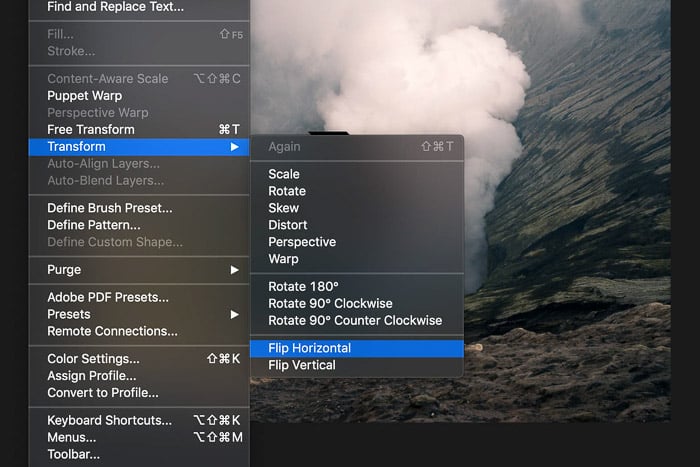Click Flip Vertical

(357, 366)
